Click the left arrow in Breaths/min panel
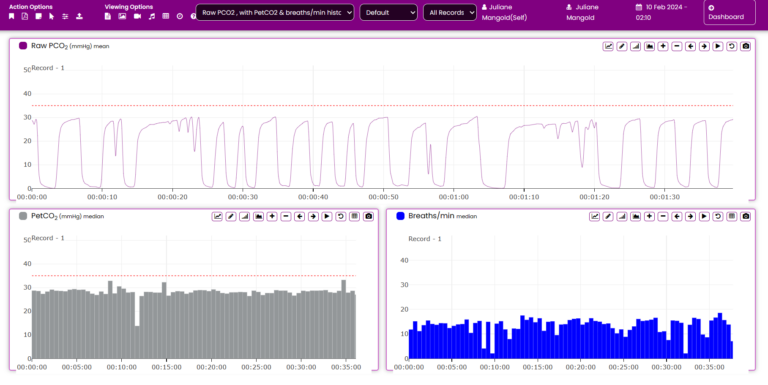Screen dimensions: 768x385 click(677, 216)
